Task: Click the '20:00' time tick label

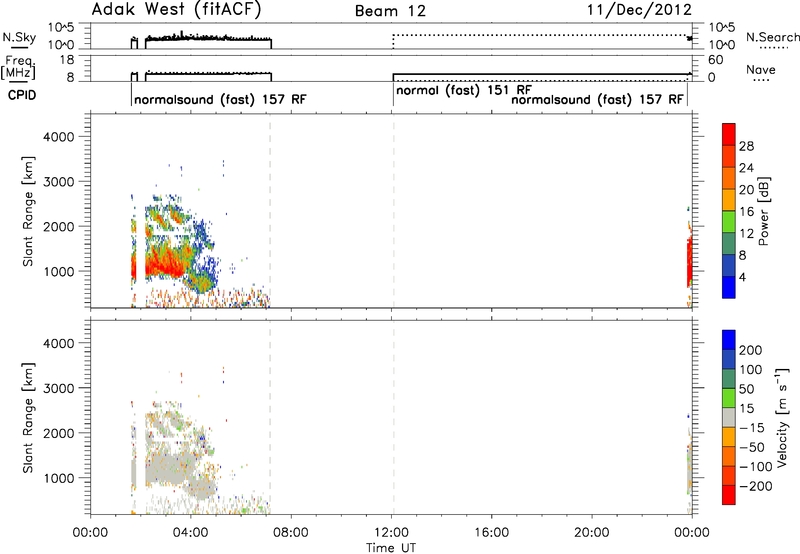Action: (592, 533)
